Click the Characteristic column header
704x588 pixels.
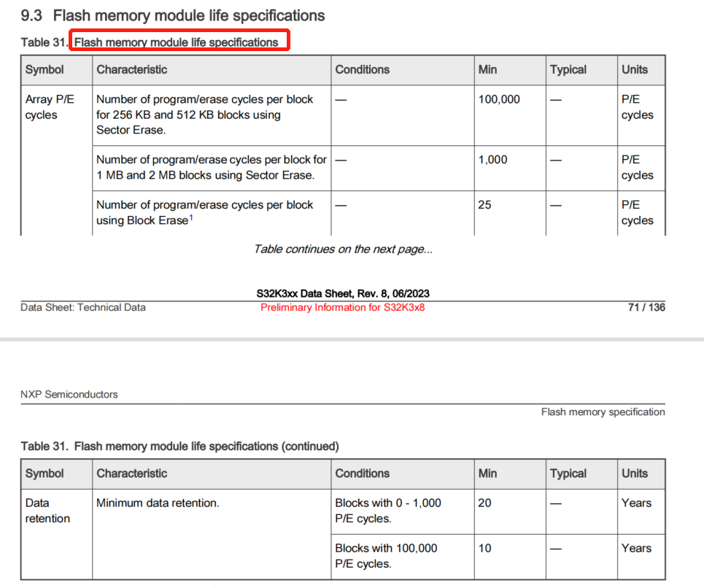pos(134,69)
